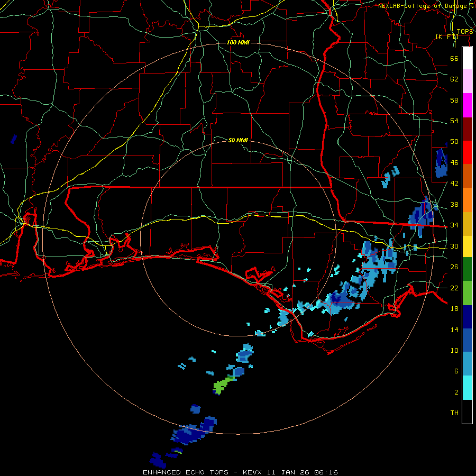Click the black TH threshold legend swatch
Viewport: 476px width, 476px height.
point(467,411)
